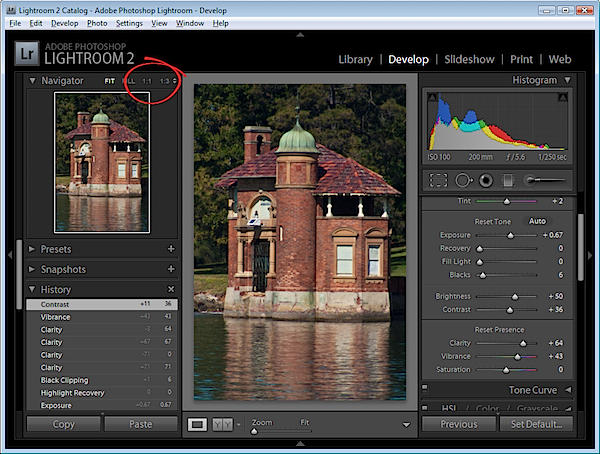The image size is (600, 454).
Task: Select the Crop Overlay tool
Action: pos(438,180)
